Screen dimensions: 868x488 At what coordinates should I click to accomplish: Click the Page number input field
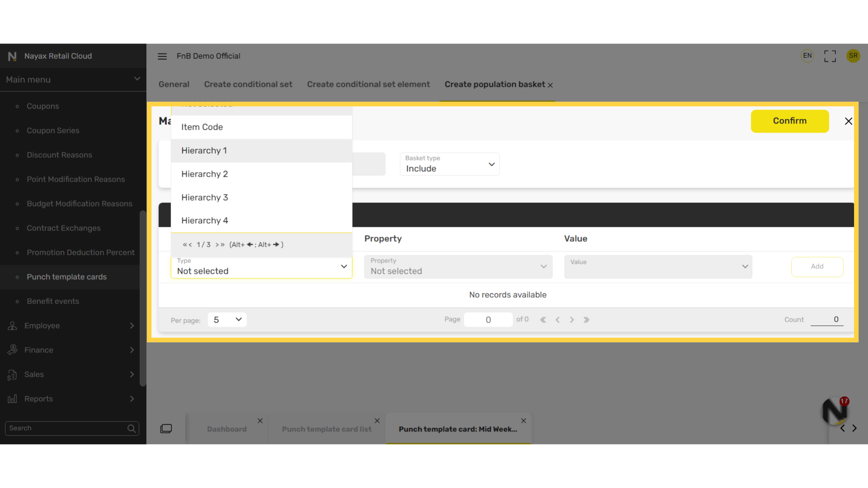point(488,320)
